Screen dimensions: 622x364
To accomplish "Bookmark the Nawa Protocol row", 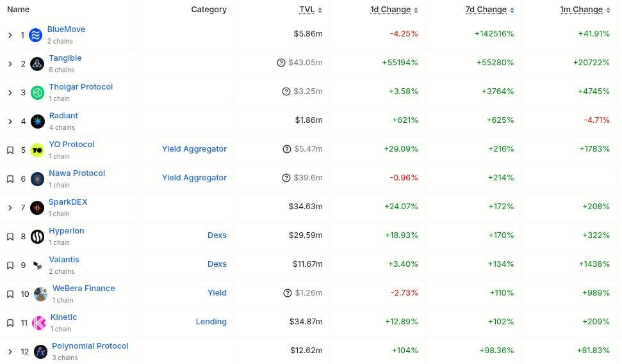I will tap(10, 179).
